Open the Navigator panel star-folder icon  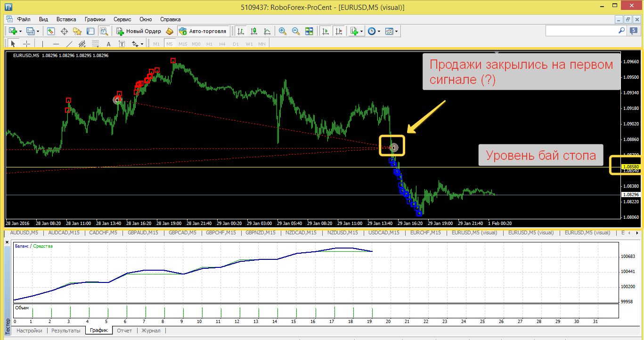77,31
